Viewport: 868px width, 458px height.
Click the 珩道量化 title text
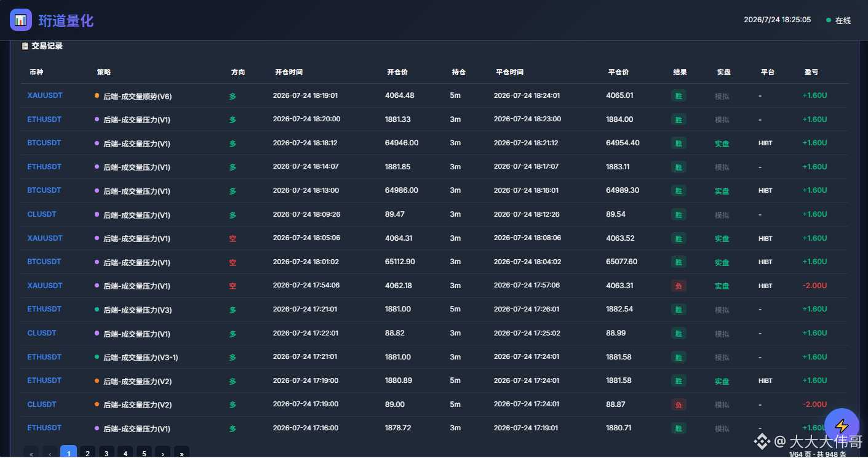tap(66, 20)
